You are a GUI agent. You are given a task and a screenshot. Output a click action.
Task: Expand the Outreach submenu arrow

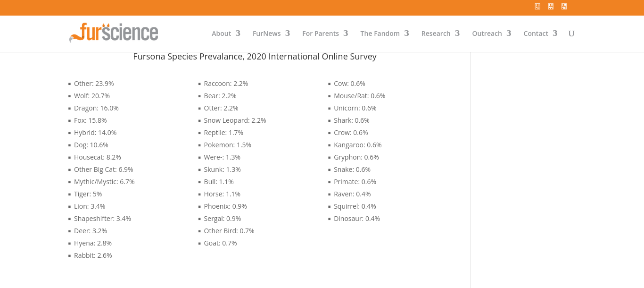click(509, 33)
